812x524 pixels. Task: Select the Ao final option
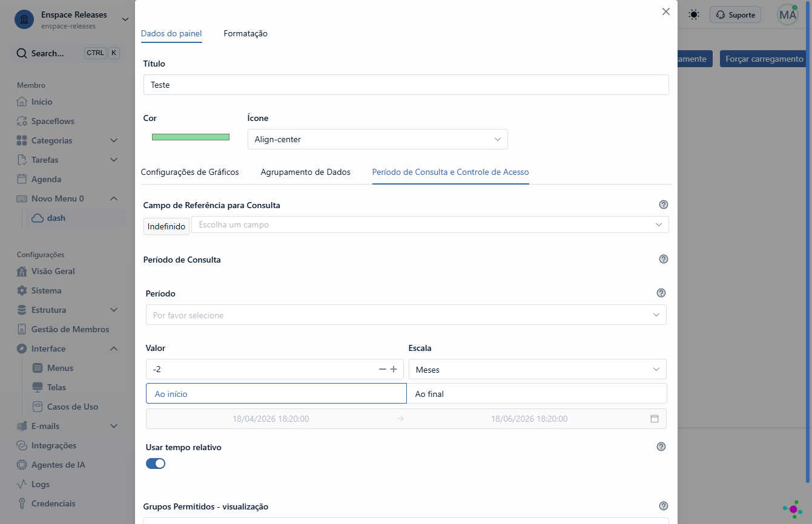[x=536, y=393]
